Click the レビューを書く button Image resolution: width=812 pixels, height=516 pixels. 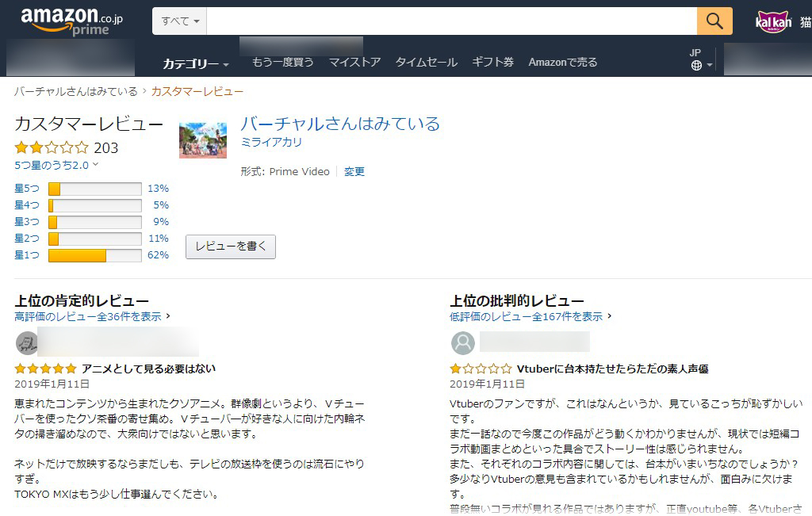click(x=231, y=247)
